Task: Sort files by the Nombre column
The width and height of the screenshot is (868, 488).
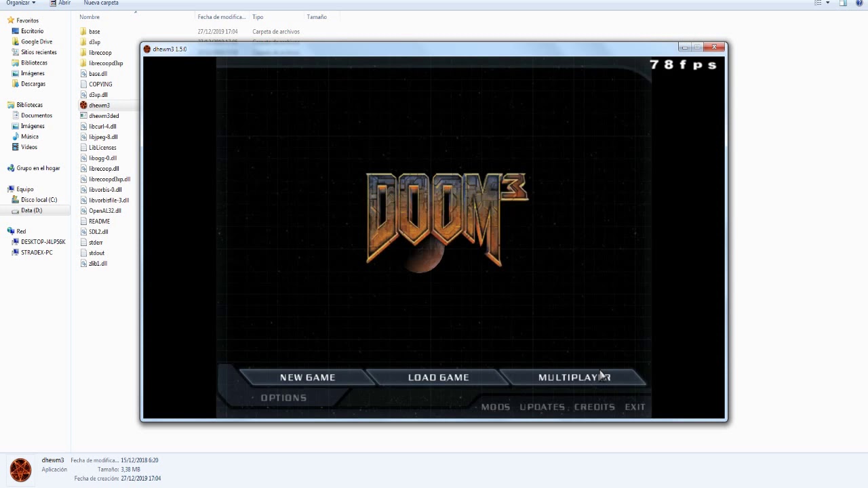Action: click(x=90, y=17)
